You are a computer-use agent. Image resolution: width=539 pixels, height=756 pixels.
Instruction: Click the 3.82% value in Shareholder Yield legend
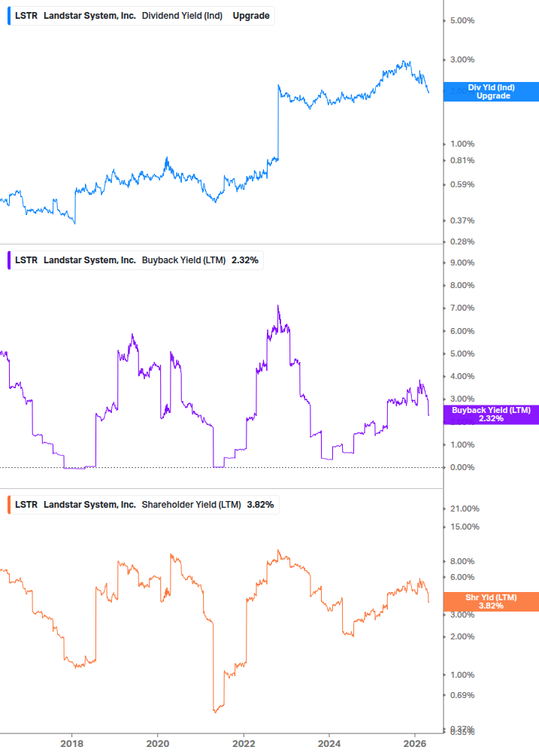coord(260,505)
